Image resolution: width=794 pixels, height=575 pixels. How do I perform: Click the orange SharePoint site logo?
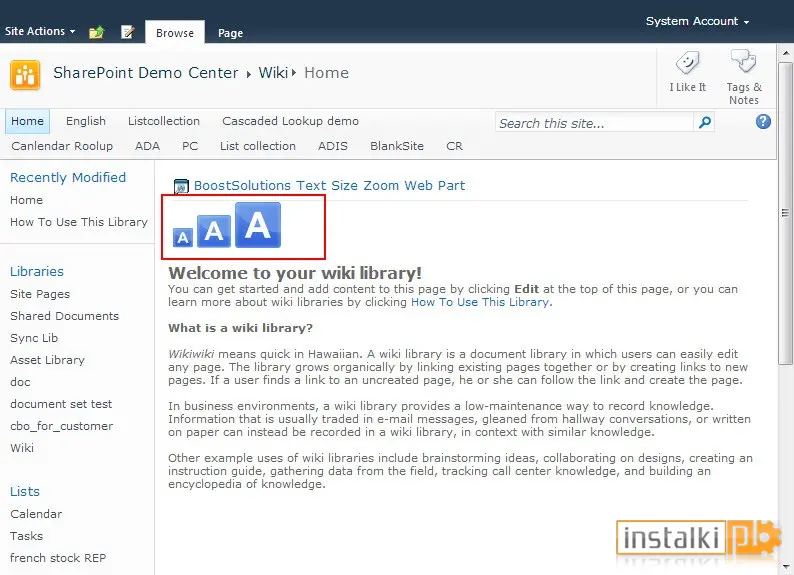[x=25, y=75]
